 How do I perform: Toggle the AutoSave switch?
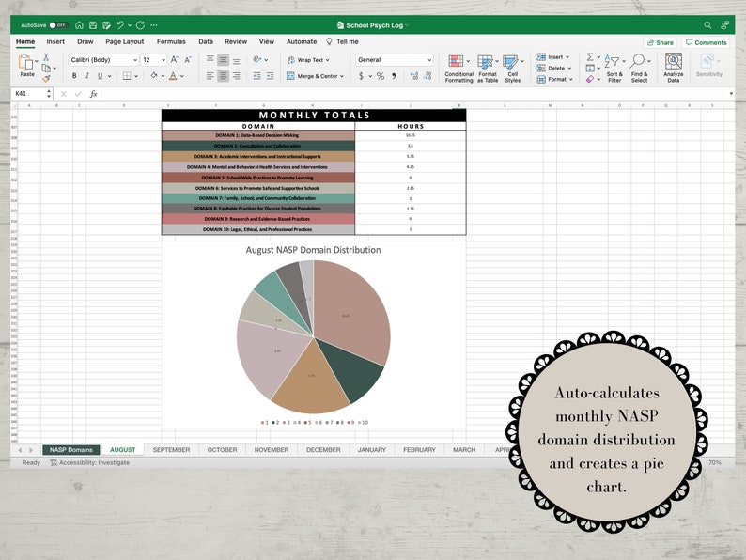[58, 25]
